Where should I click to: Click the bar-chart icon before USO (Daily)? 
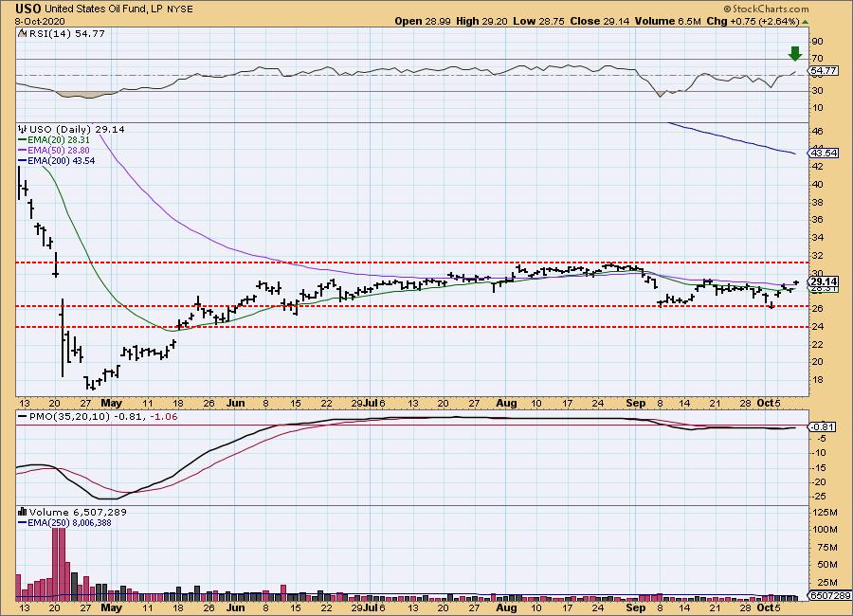tap(23, 129)
